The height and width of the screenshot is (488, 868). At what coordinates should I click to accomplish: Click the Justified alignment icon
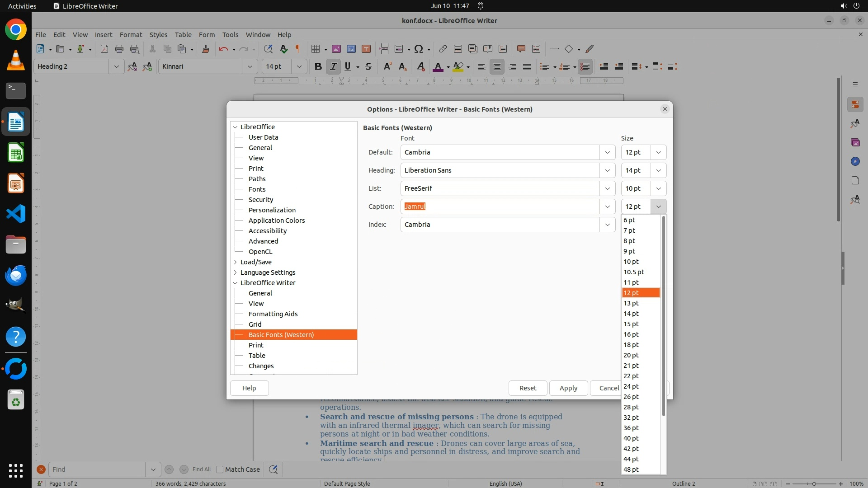[x=527, y=67]
